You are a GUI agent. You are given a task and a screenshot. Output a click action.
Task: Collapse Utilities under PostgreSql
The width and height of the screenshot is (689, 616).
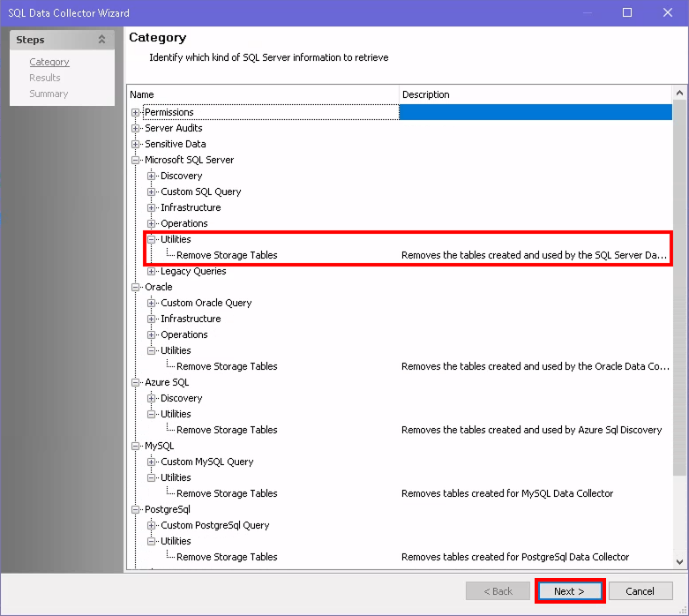pos(151,541)
